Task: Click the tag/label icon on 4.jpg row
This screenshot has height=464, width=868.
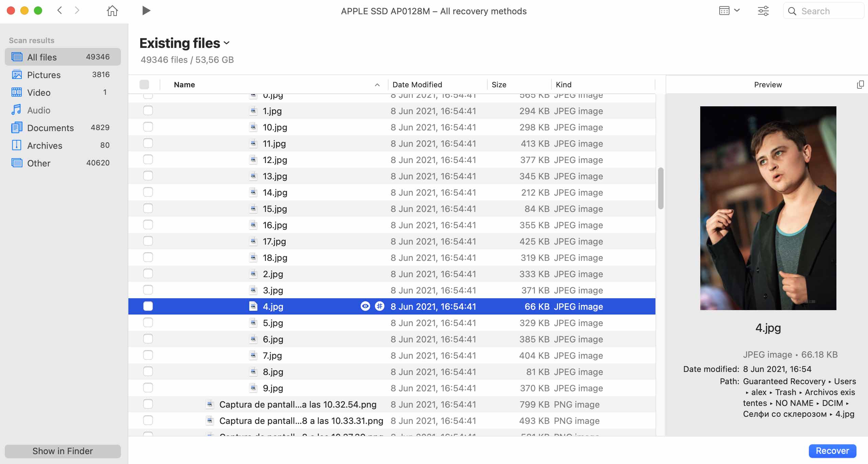Action: tap(379, 306)
